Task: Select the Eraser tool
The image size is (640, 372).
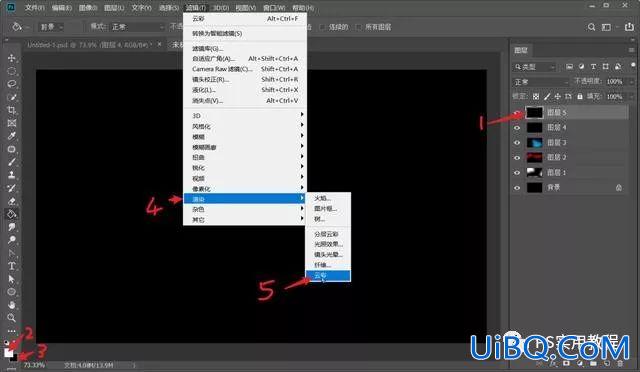Action: point(11,201)
